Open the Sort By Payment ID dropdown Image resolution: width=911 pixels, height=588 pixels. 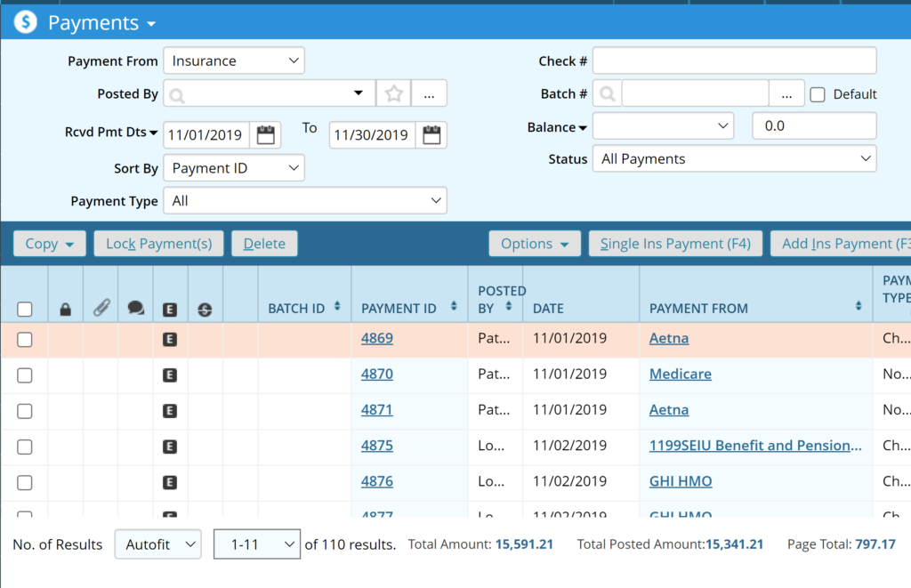click(x=234, y=168)
